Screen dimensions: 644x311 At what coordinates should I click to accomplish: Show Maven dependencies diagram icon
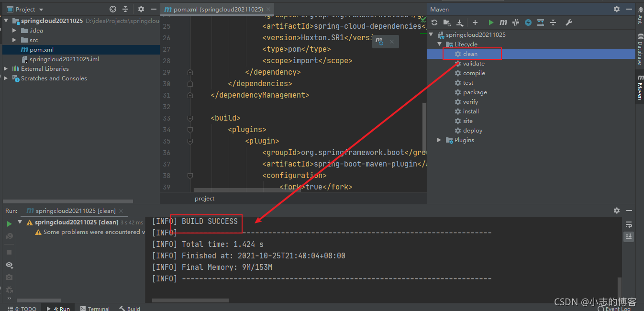click(541, 22)
